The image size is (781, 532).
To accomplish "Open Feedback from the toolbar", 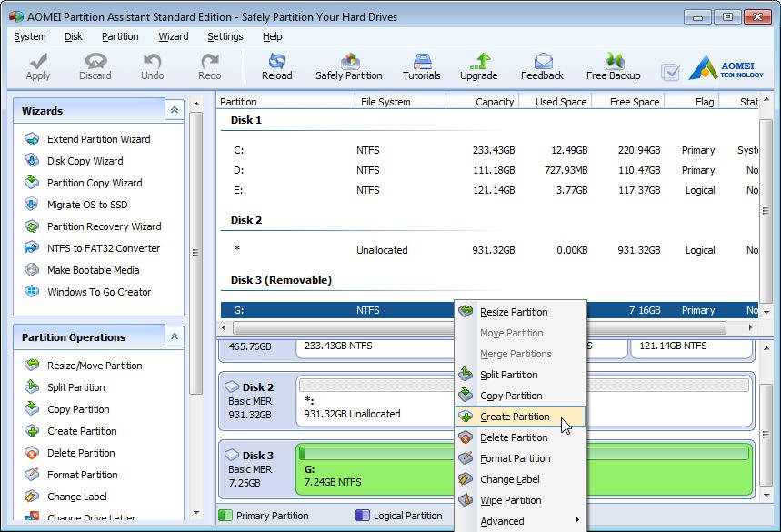I will [x=543, y=66].
